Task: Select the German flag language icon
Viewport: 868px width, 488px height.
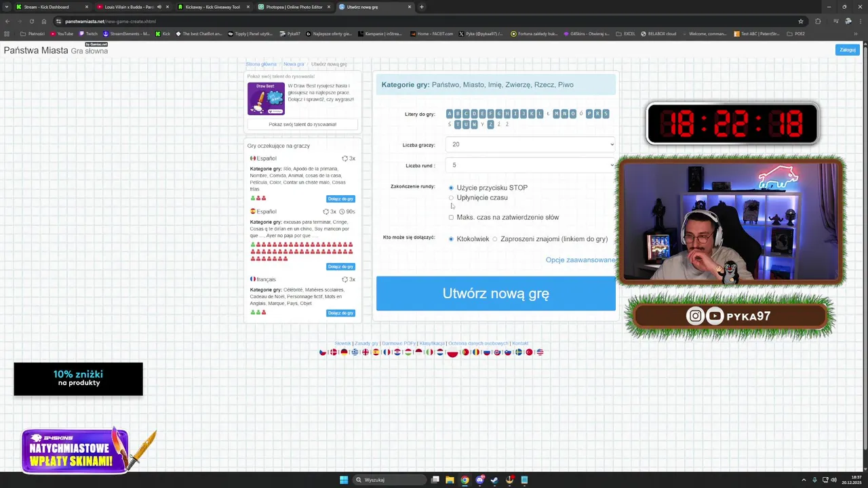Action: tap(344, 352)
